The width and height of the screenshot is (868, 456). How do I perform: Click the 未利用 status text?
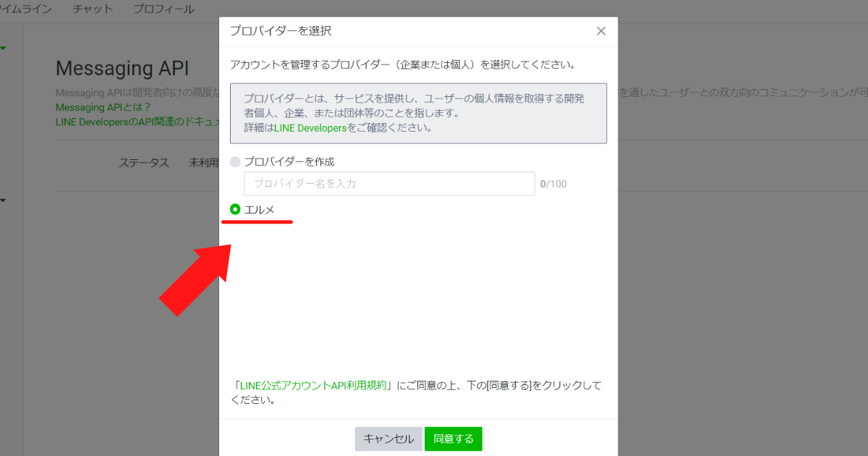[203, 162]
